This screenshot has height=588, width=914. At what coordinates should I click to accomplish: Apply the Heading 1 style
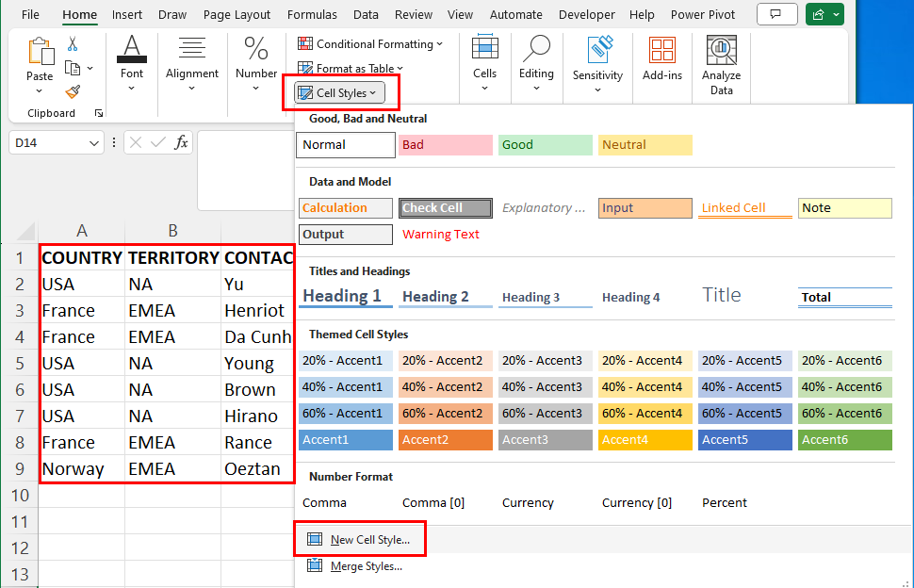pos(346,297)
